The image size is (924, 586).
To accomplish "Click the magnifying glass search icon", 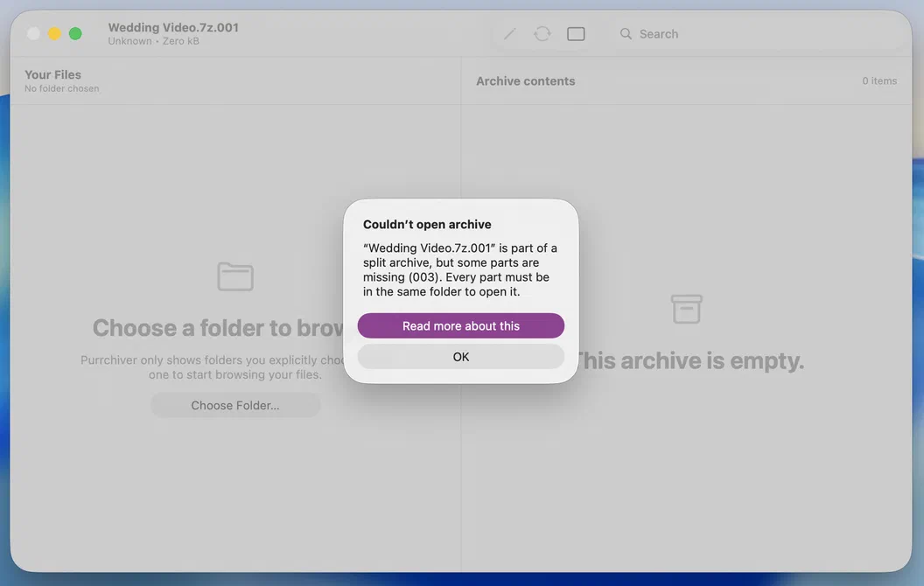I will pyautogui.click(x=626, y=34).
